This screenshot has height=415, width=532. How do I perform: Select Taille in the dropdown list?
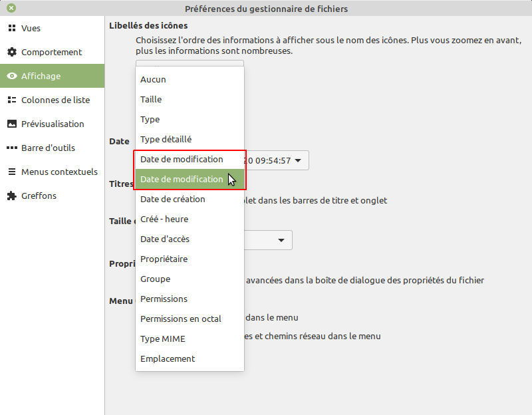point(190,99)
